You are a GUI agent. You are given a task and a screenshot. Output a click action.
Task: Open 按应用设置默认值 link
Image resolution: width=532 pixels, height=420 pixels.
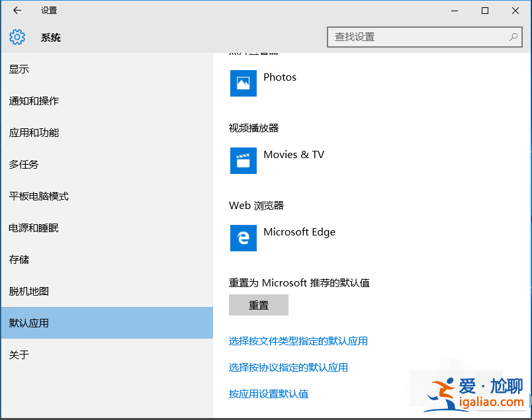click(x=269, y=394)
